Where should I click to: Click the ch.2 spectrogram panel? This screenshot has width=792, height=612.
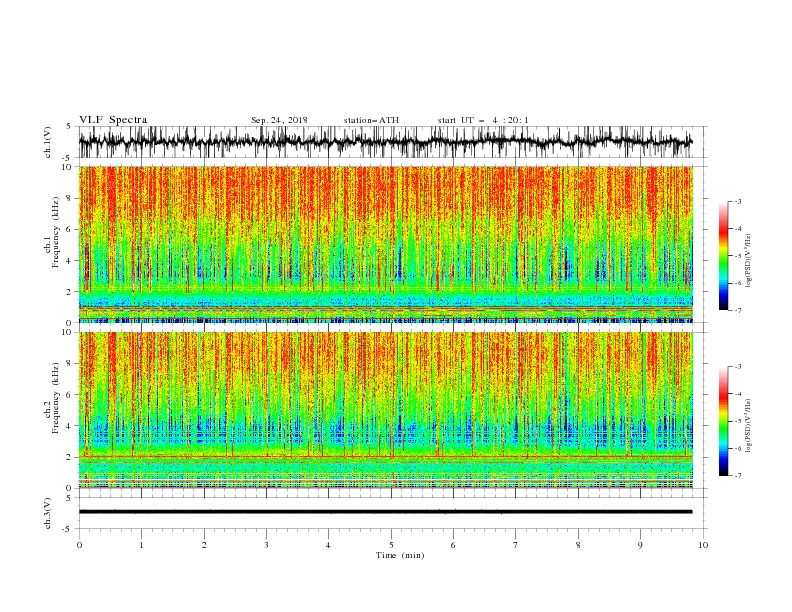click(x=385, y=410)
